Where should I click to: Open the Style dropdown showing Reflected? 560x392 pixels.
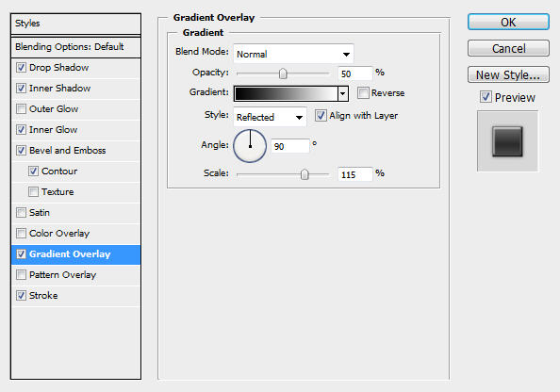270,117
